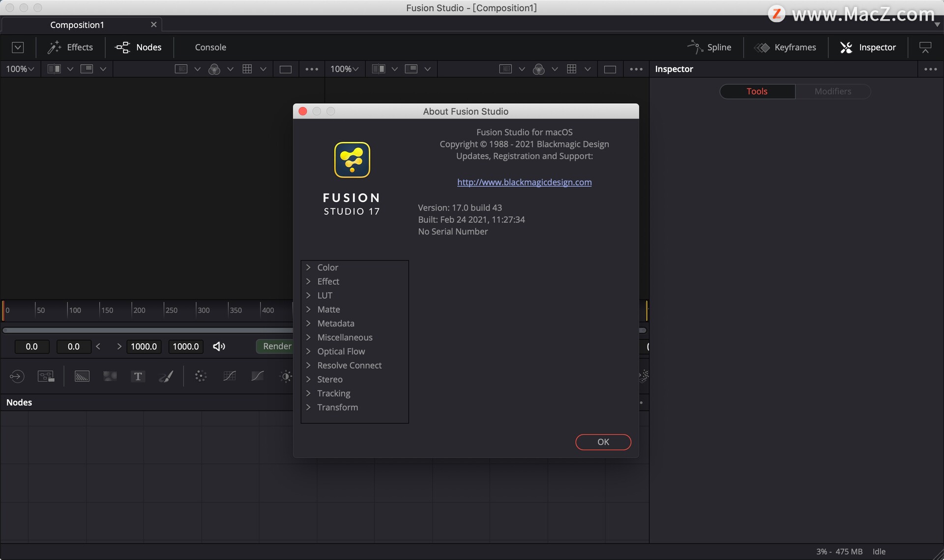
Task: Toggle the Spline editor panel
Action: click(x=709, y=47)
